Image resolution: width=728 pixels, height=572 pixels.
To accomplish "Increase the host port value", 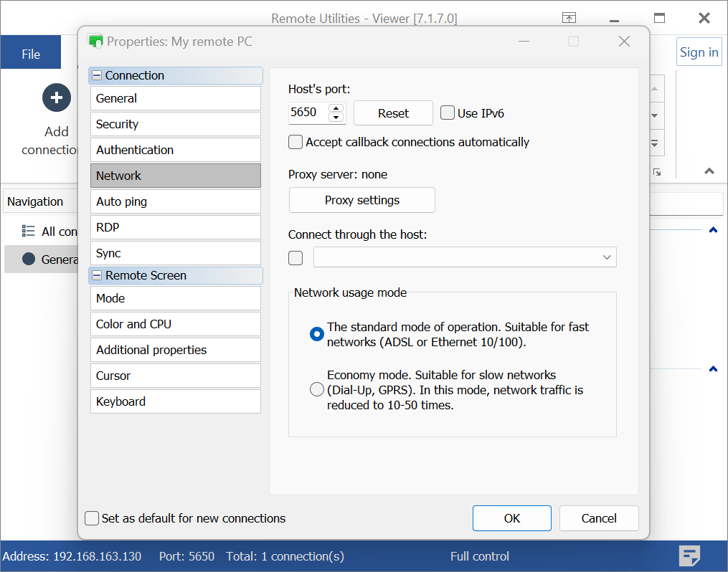I will (x=336, y=108).
